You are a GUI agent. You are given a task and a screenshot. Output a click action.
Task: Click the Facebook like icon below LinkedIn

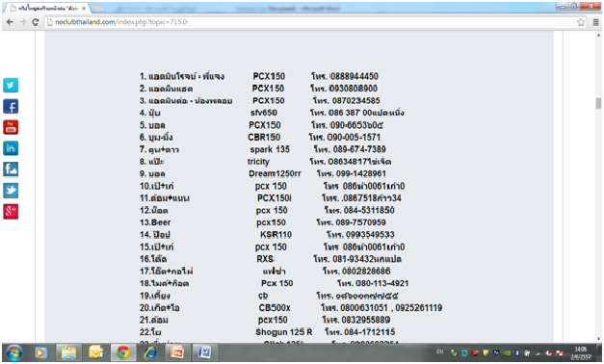coord(11,169)
